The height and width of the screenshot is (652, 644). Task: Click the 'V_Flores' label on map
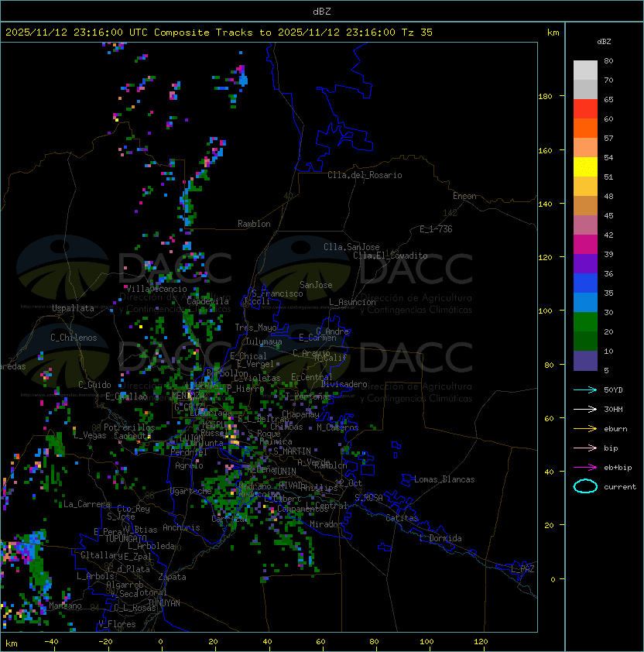pyautogui.click(x=117, y=625)
